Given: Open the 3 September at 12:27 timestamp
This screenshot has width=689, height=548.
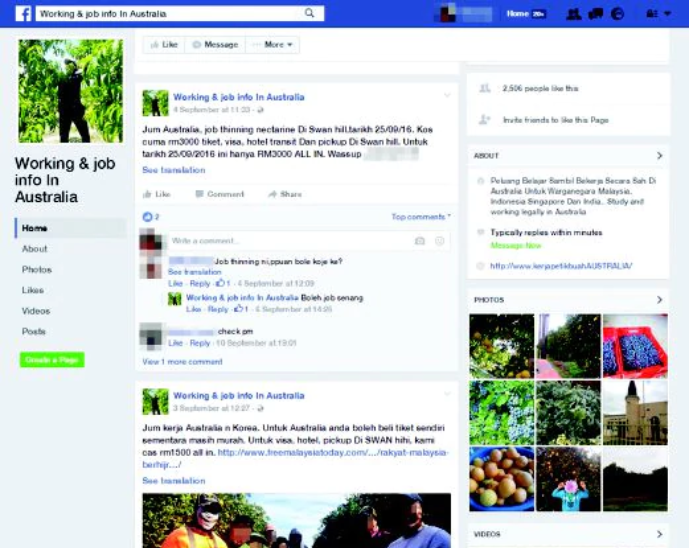Looking at the screenshot, I should point(211,408).
